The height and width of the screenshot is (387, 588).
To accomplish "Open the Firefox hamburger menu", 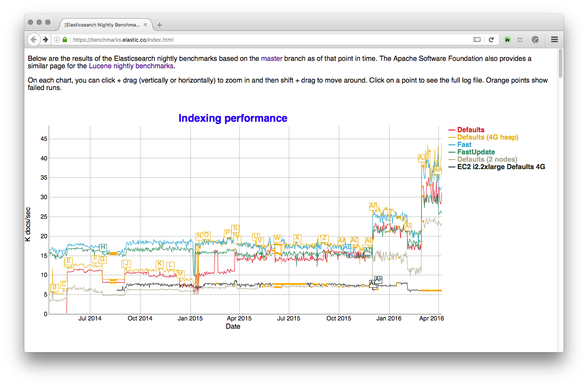I will (554, 40).
